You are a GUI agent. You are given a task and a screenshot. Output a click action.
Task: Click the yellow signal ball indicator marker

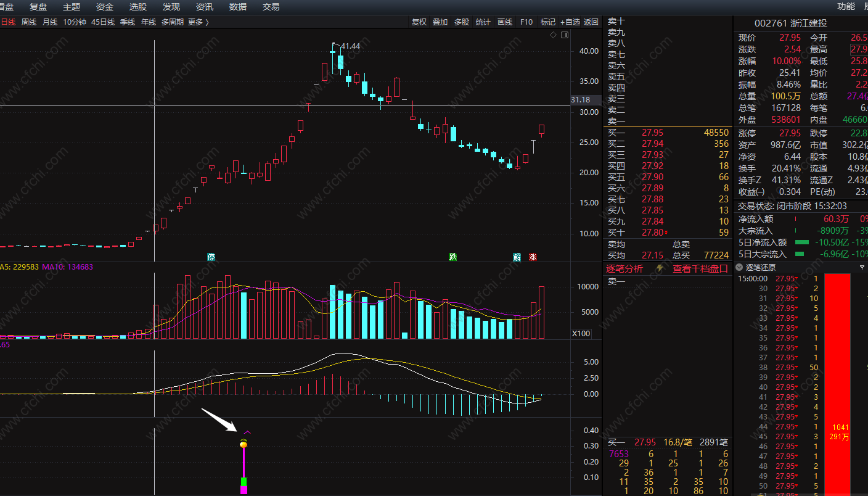(244, 444)
